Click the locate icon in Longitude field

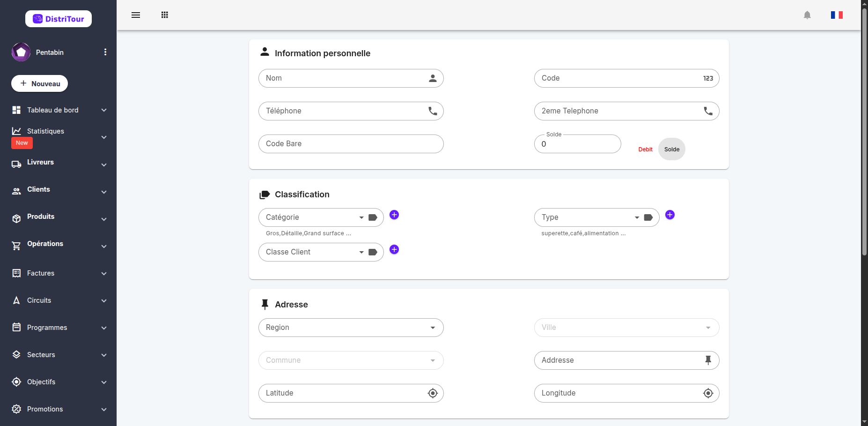[x=708, y=393]
